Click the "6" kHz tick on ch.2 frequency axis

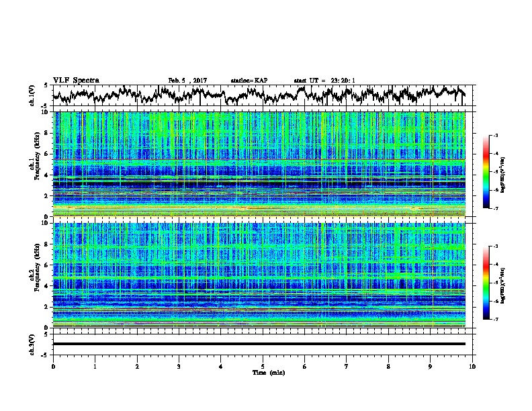point(46,265)
